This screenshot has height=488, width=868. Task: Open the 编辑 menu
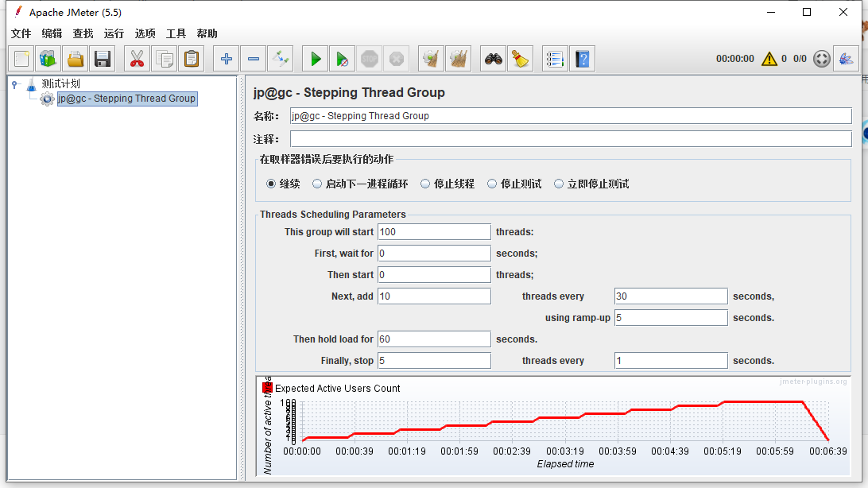click(52, 33)
